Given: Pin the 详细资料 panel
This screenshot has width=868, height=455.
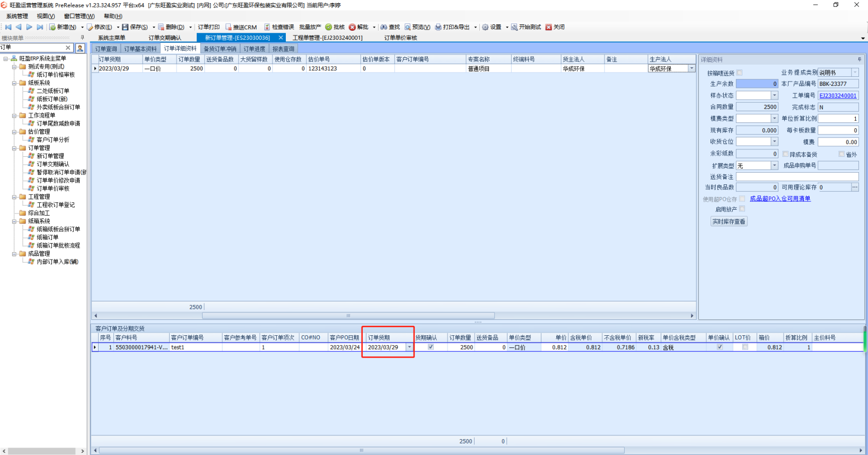Looking at the screenshot, I should (860, 59).
